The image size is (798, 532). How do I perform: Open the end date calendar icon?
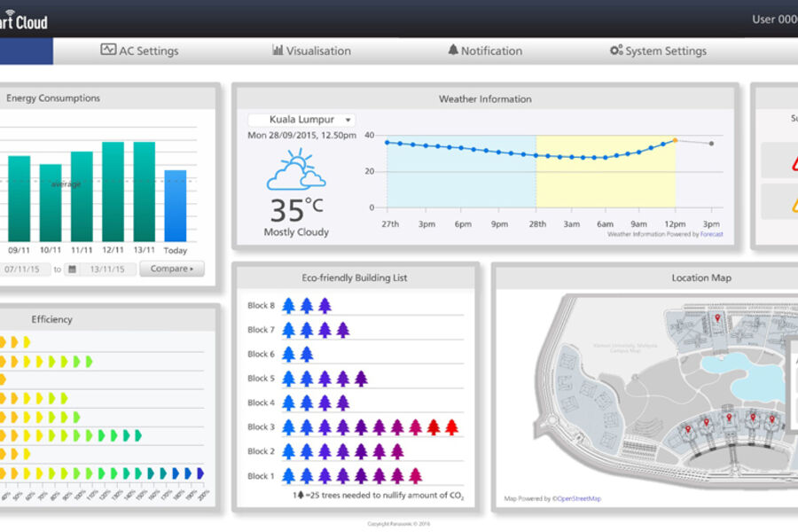[x=72, y=269]
